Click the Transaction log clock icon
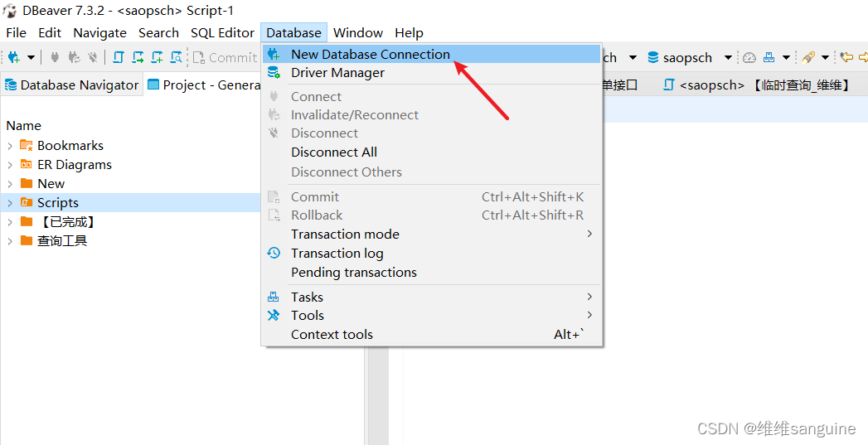The width and height of the screenshot is (868, 445). pyautogui.click(x=274, y=253)
